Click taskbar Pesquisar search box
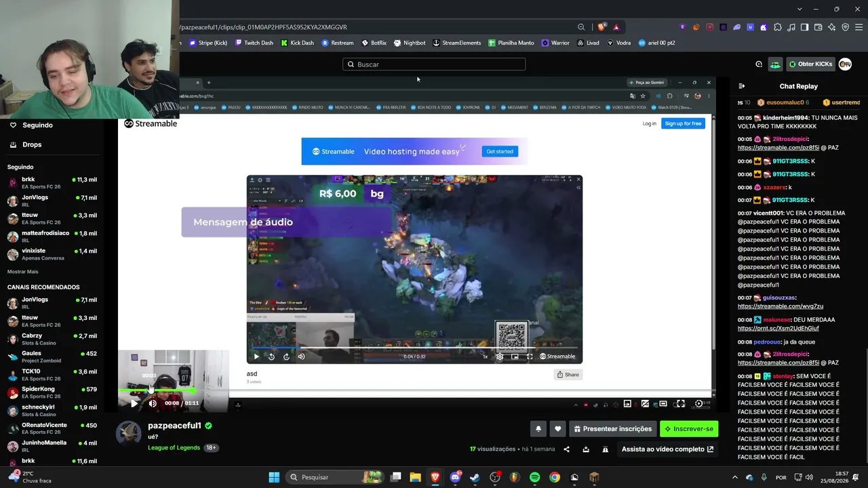The image size is (868, 488). pos(334,477)
